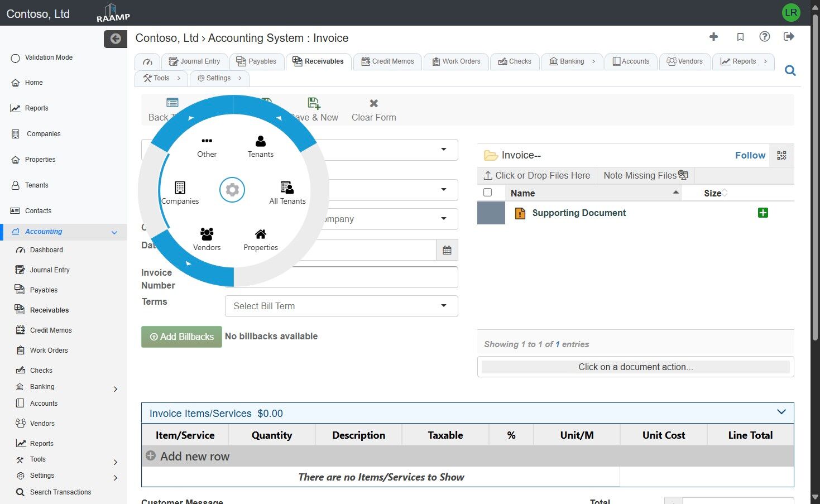Expand the Banking sidebar submenu
This screenshot has width=820, height=504.
[116, 389]
